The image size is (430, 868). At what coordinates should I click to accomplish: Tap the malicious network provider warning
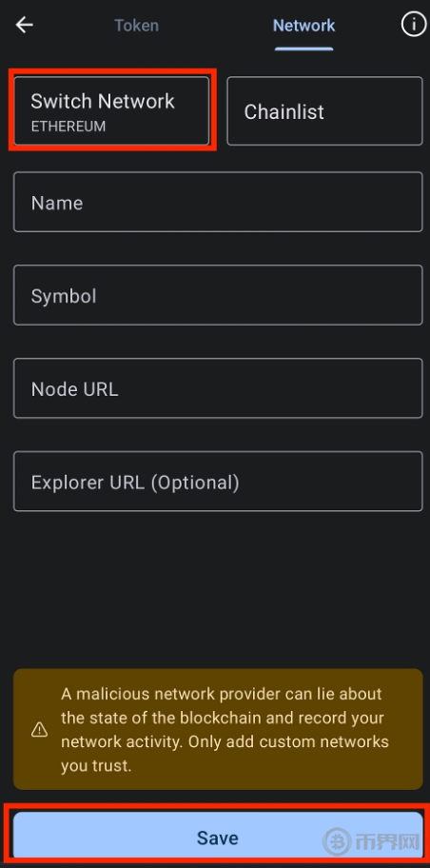coord(218,729)
